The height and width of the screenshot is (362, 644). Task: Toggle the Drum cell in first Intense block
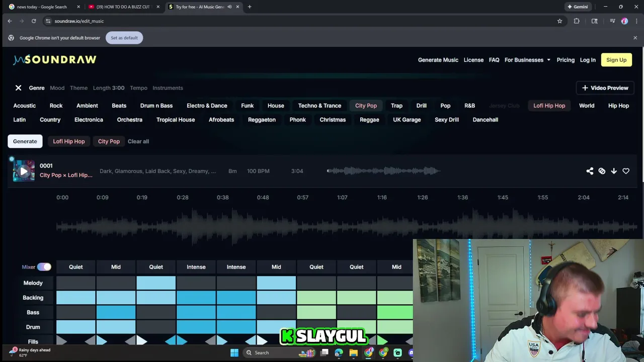pos(196,327)
